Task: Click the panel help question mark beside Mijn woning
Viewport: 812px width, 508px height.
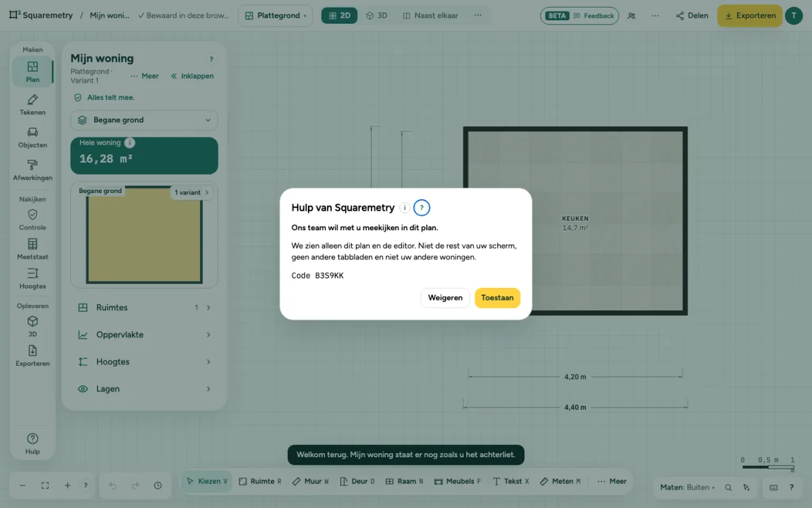Action: point(211,60)
